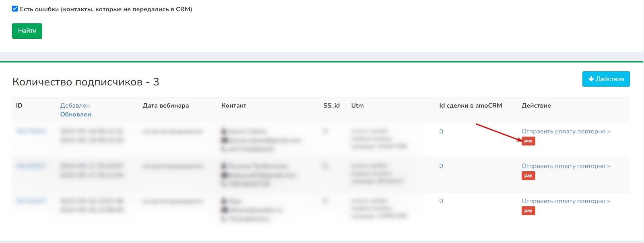Open the third subscriber's ID link
644x243 pixels.
point(31,201)
